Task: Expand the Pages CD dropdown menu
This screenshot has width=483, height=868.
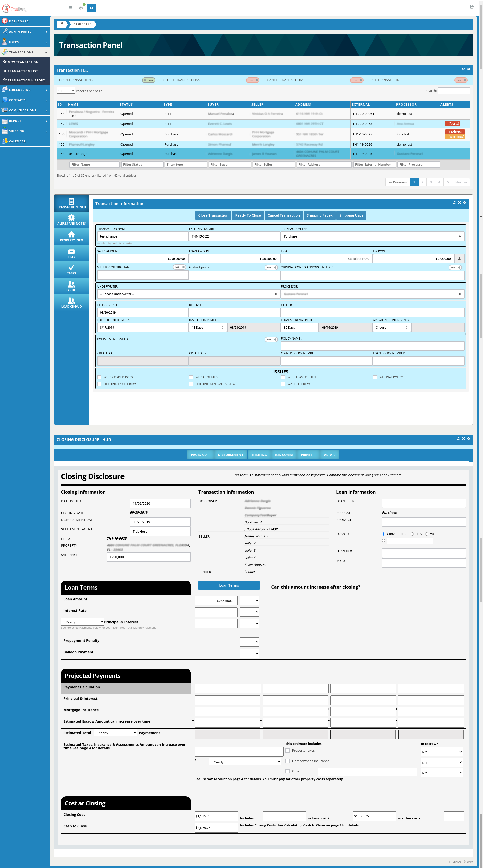Action: click(200, 455)
